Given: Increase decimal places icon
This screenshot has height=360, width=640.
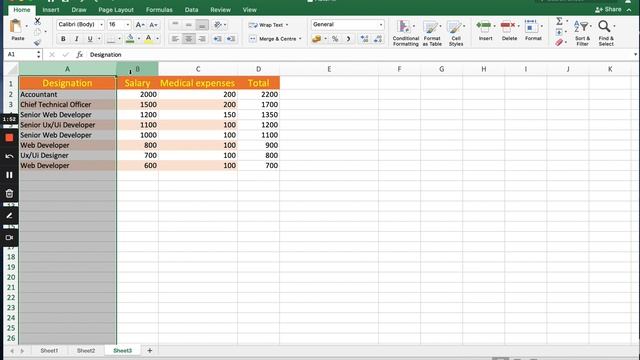Looking at the screenshot, I should 364,39.
